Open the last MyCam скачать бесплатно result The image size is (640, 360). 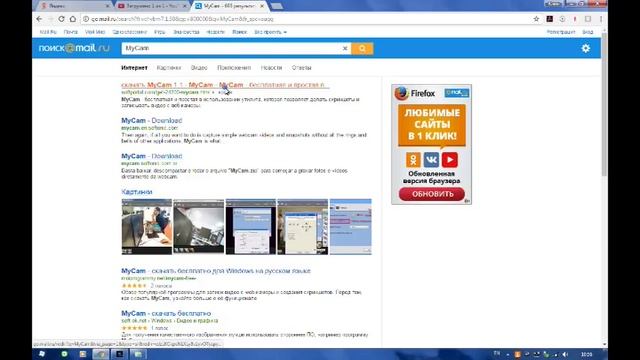coord(166,313)
